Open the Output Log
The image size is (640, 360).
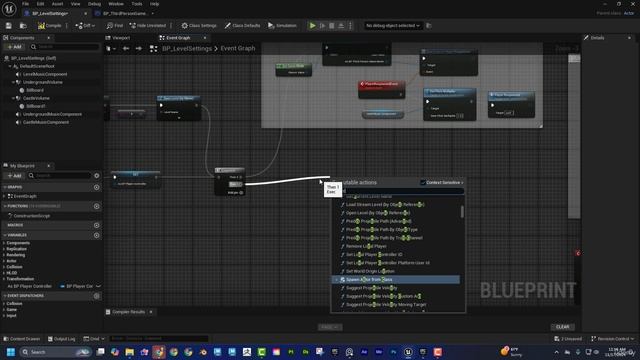[x=62, y=339]
